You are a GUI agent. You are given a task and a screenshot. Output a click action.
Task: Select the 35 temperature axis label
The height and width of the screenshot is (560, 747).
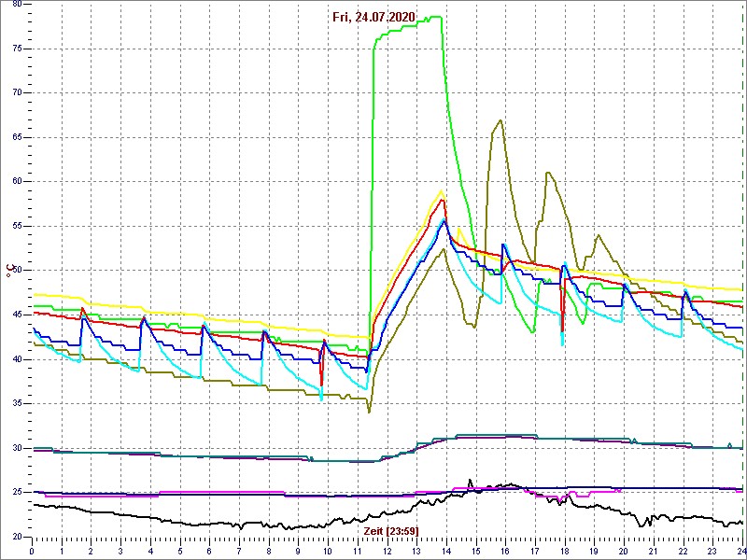[x=18, y=403]
